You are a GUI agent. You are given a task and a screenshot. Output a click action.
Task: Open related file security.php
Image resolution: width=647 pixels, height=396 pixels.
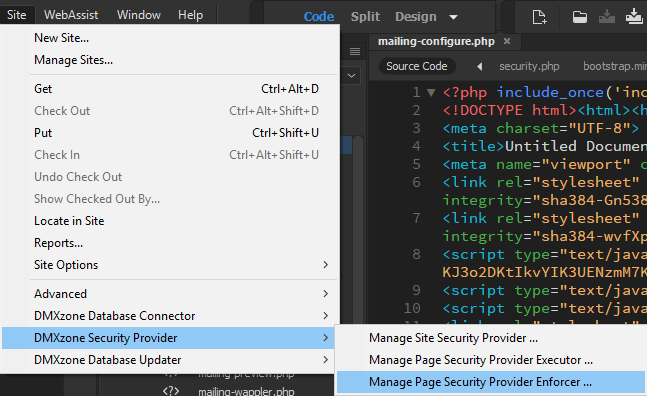click(x=529, y=66)
